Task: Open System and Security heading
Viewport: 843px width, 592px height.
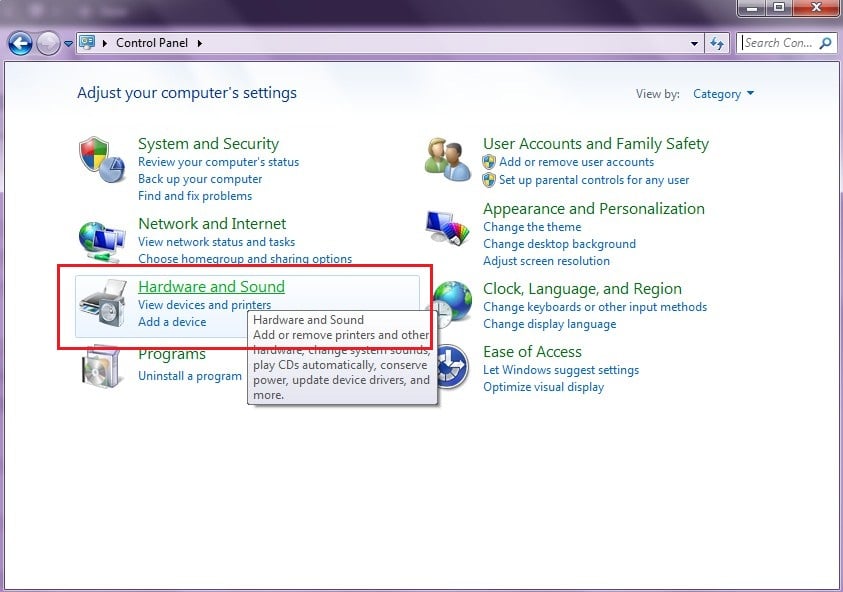Action: click(209, 144)
